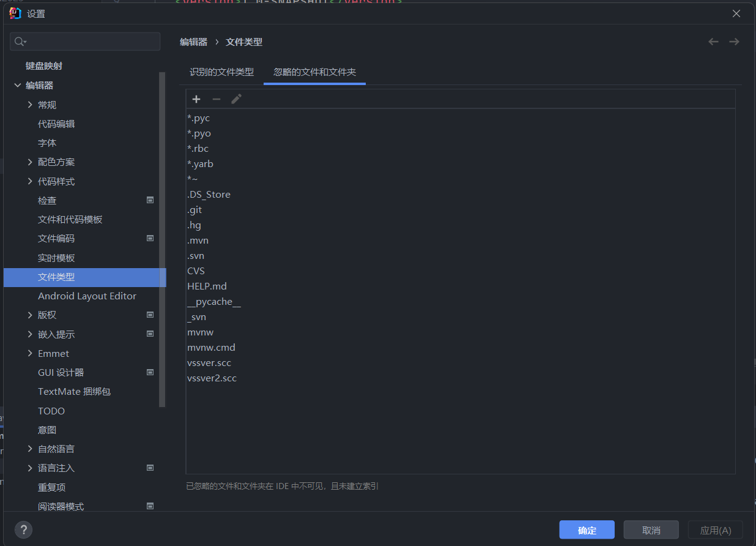Click the project-level icon beside 检查
This screenshot has height=546, width=756.
coord(150,200)
